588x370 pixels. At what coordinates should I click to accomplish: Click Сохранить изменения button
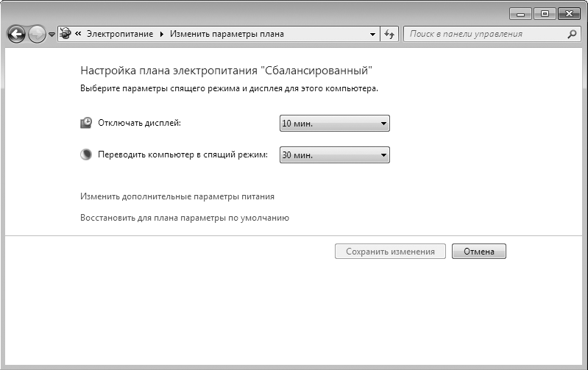click(390, 251)
